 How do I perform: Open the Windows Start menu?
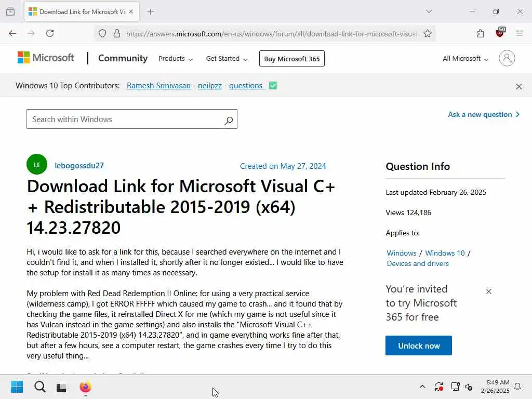pos(17,387)
